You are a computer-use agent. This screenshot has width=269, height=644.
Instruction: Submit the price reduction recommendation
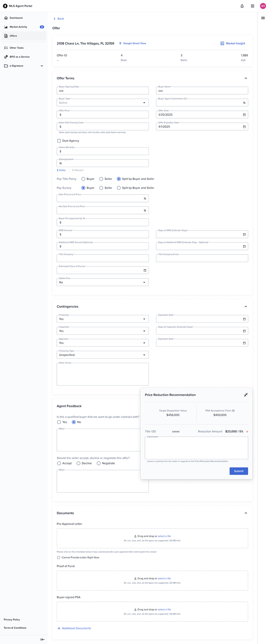(239, 471)
